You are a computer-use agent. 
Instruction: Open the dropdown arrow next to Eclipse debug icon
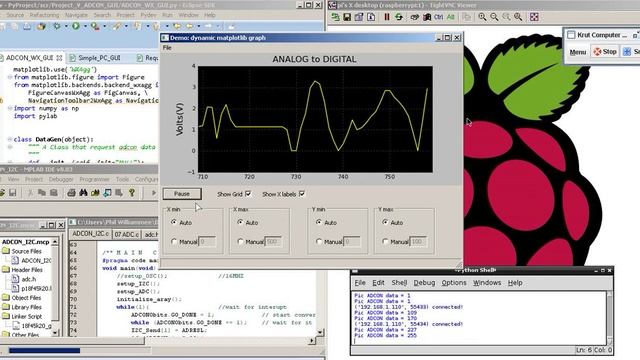pos(66,26)
